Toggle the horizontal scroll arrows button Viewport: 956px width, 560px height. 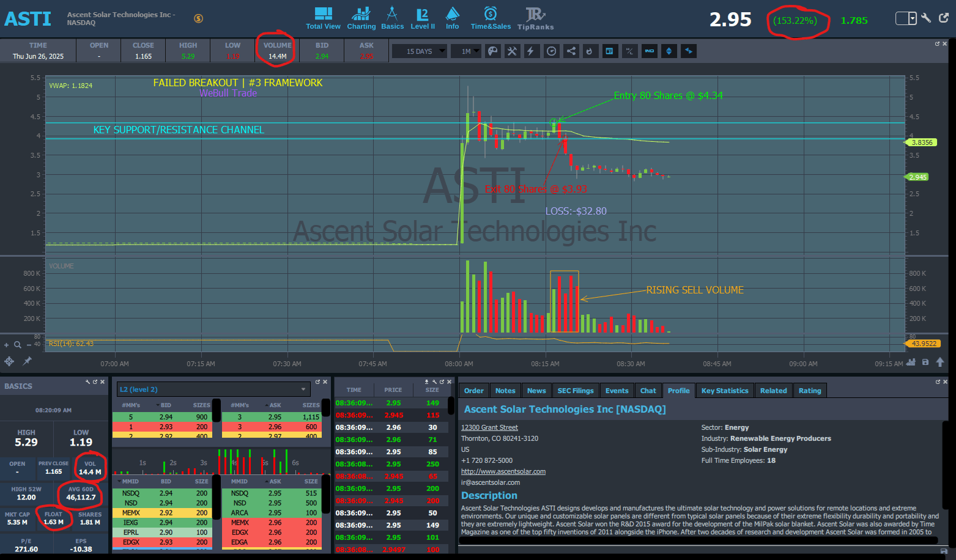pos(689,51)
